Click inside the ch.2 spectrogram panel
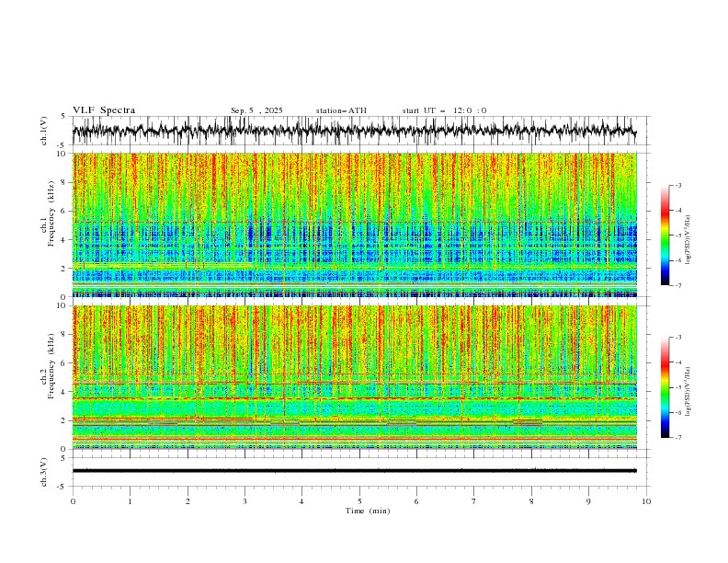This screenshot has width=728, height=563. (x=354, y=377)
